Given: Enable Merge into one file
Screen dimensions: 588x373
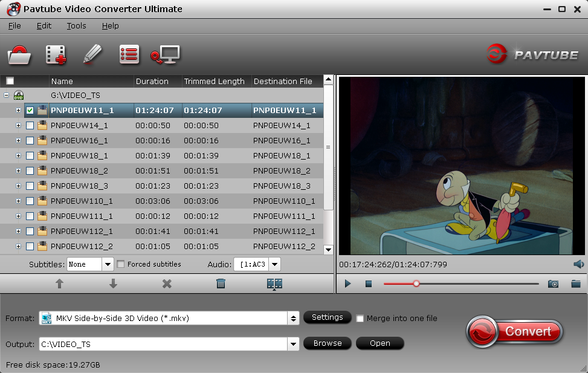Looking at the screenshot, I should coord(360,319).
